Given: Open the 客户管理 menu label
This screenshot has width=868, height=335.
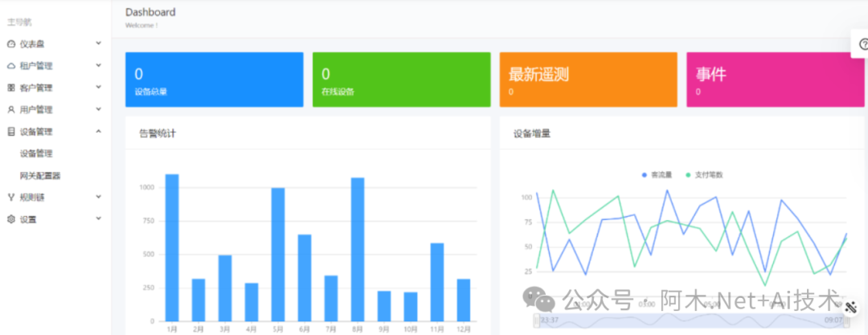Looking at the screenshot, I should (x=36, y=88).
